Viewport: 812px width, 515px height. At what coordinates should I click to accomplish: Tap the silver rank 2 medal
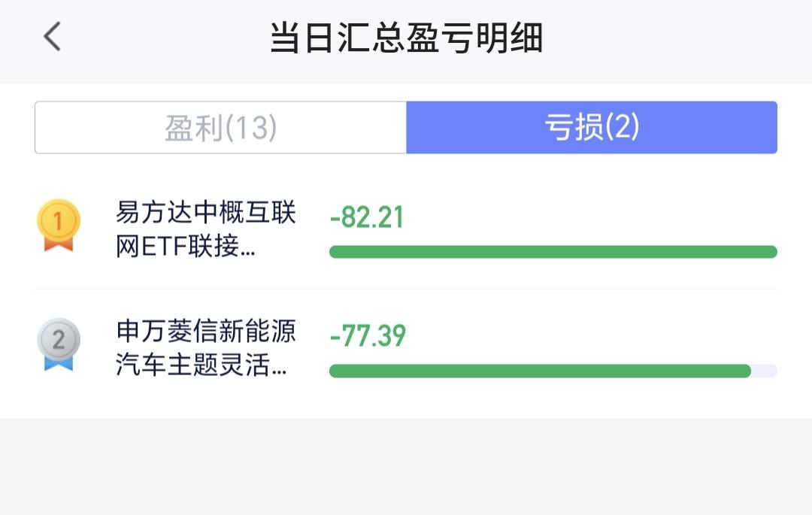point(59,344)
